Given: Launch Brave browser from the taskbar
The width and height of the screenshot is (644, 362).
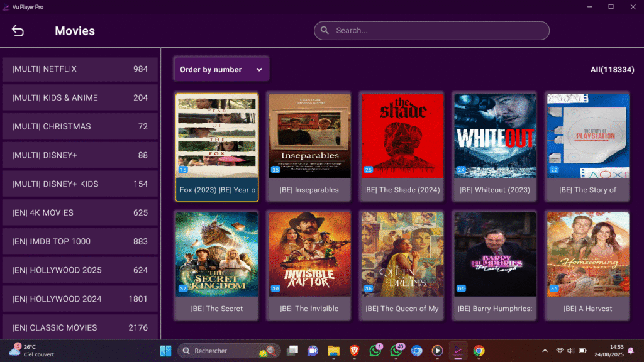Looking at the screenshot, I should (355, 351).
